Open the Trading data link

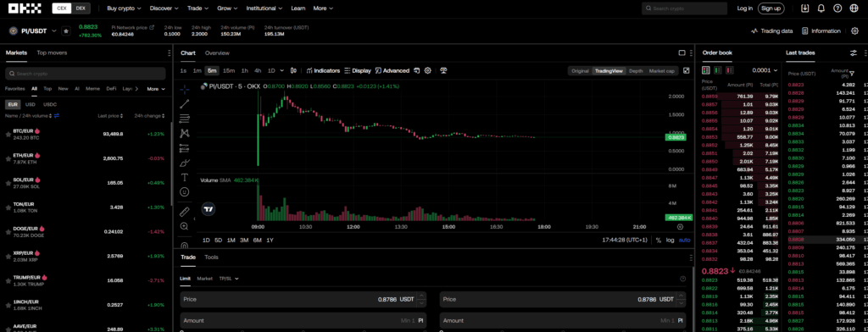click(x=771, y=31)
